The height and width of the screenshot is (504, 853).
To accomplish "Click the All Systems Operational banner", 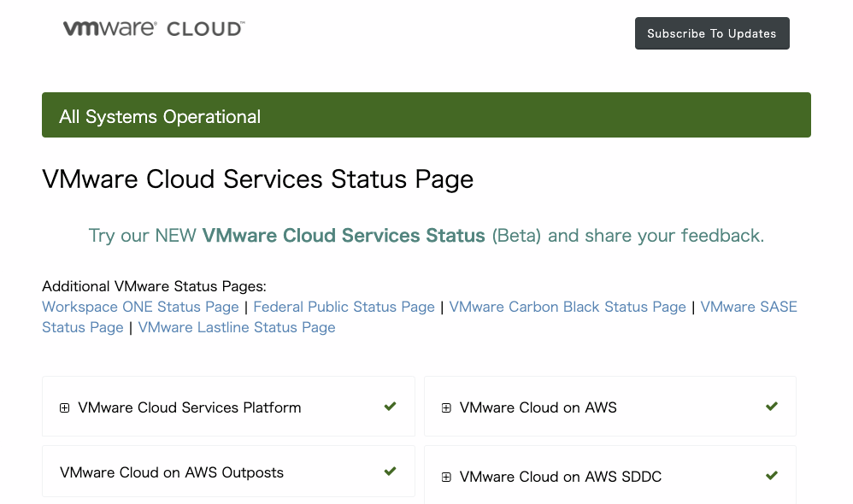I will [426, 114].
